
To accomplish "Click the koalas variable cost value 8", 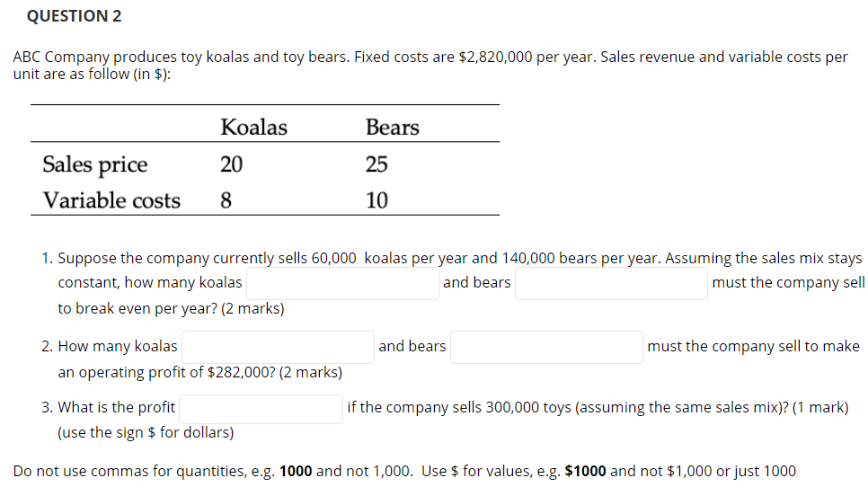I will pos(226,200).
